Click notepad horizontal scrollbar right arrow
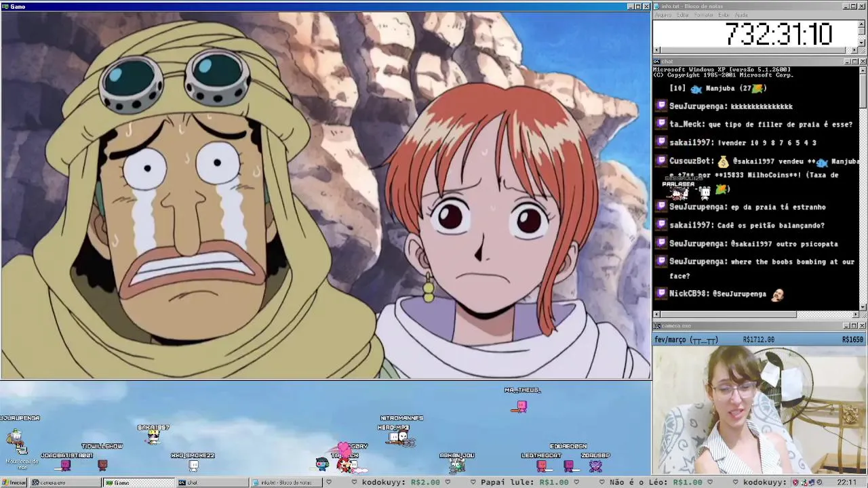The image size is (868, 488). (854, 50)
